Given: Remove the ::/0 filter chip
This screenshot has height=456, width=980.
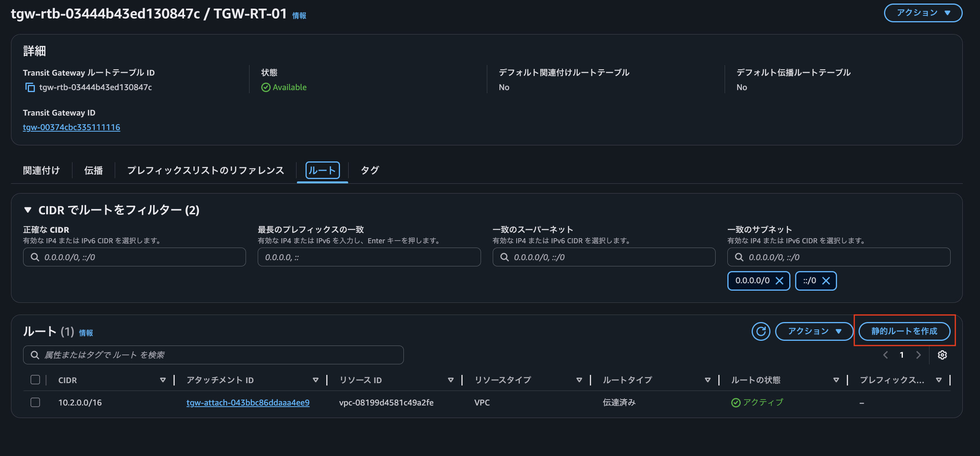Looking at the screenshot, I should (x=827, y=280).
